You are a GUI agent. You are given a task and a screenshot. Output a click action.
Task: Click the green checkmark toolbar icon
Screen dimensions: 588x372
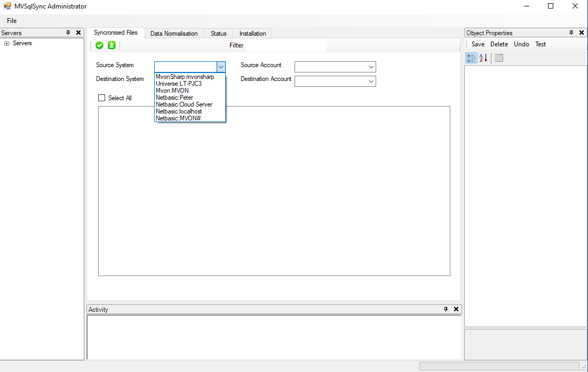tap(99, 45)
